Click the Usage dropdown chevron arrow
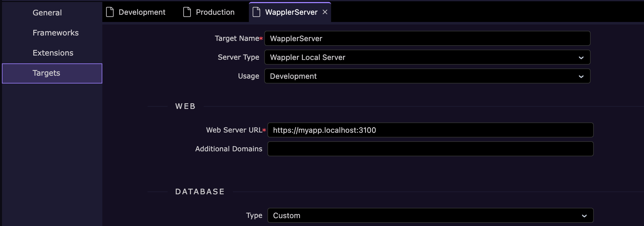644x226 pixels. coord(581,77)
